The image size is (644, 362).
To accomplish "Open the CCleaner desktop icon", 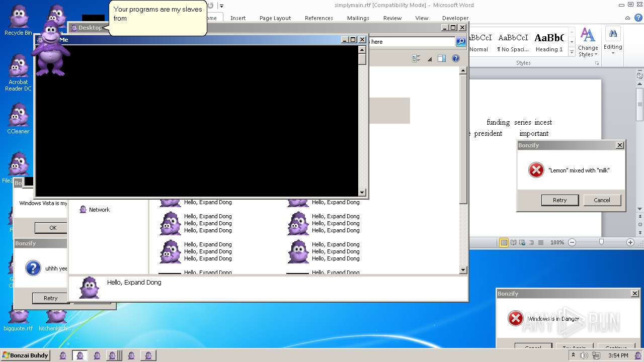I will (x=18, y=119).
